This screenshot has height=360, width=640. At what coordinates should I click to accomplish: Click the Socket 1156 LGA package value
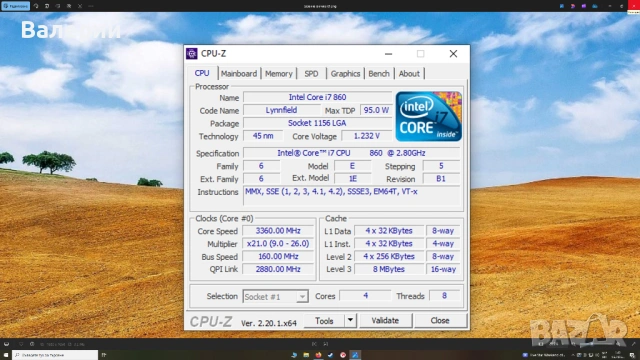pos(317,123)
